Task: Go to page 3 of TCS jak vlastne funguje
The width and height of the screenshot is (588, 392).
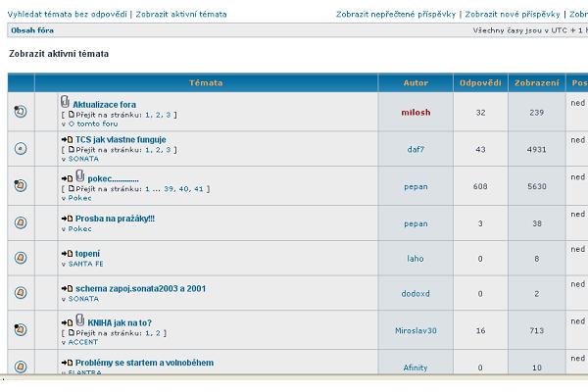Action: [169, 150]
